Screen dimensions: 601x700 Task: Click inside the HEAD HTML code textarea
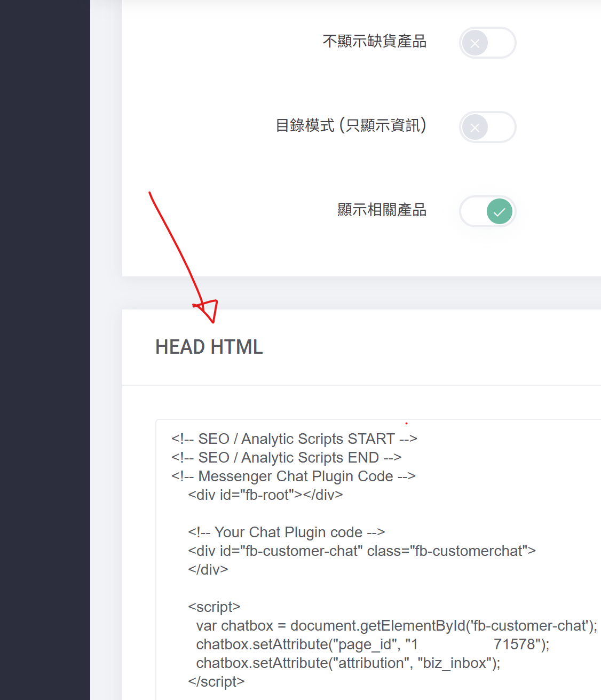[378, 559]
